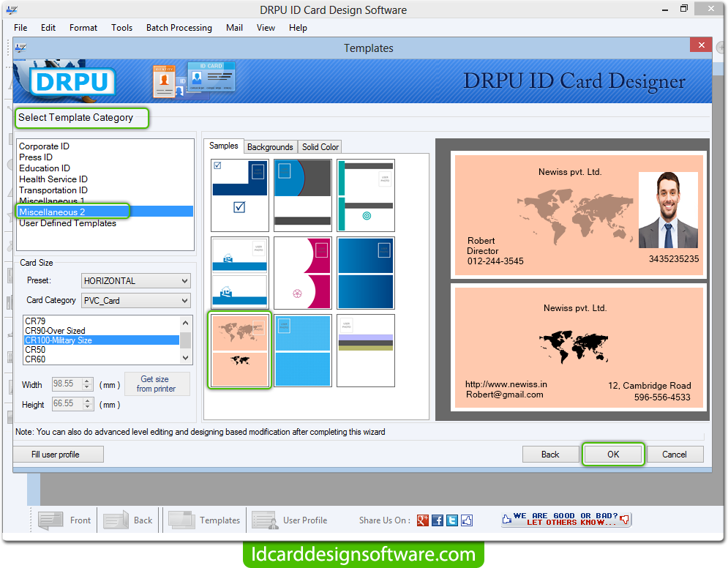Share on Twitter via bottom bar icon

click(452, 520)
